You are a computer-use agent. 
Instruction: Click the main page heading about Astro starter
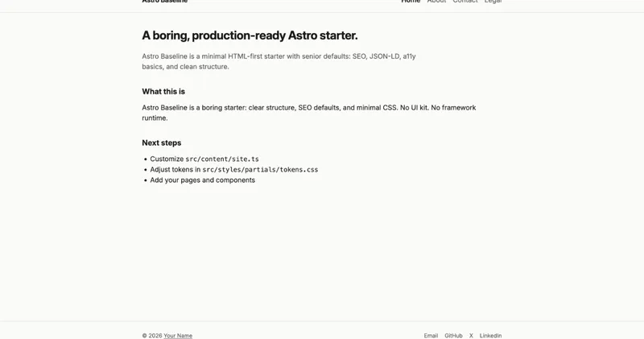(x=250, y=35)
